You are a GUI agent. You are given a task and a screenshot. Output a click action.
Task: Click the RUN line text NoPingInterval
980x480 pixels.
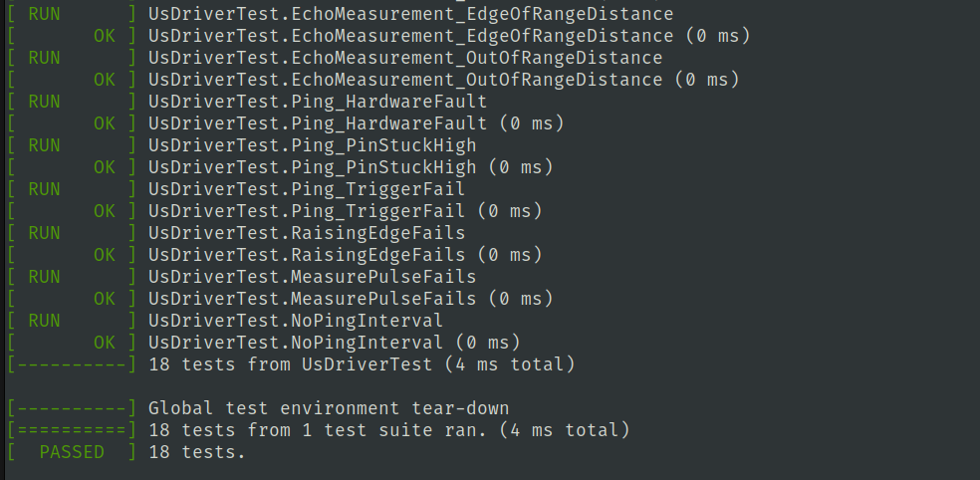click(295, 321)
